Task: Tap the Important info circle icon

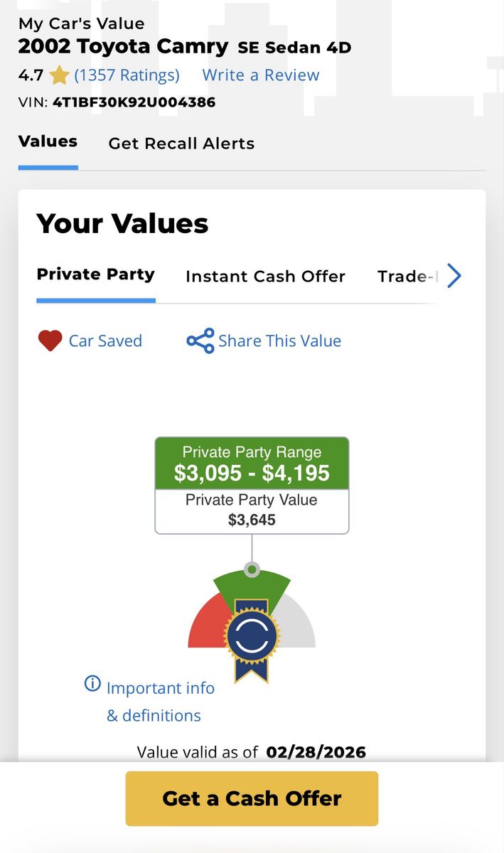Action: [92, 684]
